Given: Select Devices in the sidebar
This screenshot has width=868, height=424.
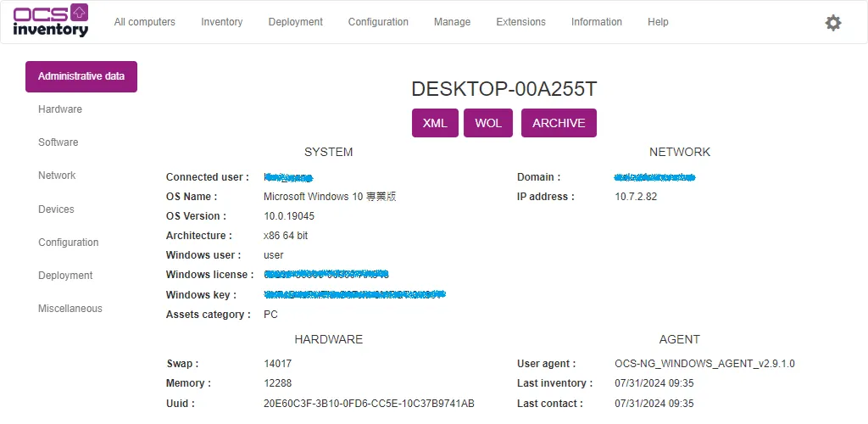Looking at the screenshot, I should pyautogui.click(x=56, y=209).
